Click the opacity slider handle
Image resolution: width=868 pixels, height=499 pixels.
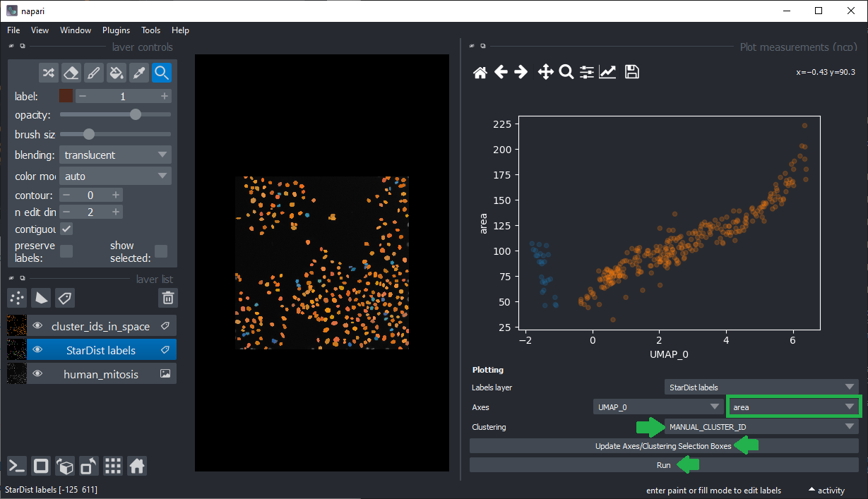[x=136, y=114]
